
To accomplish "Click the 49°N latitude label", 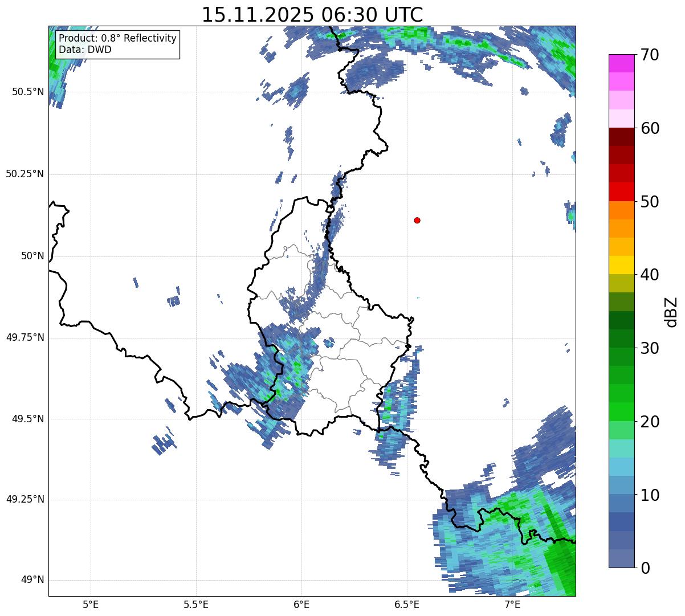I will 32,580.
